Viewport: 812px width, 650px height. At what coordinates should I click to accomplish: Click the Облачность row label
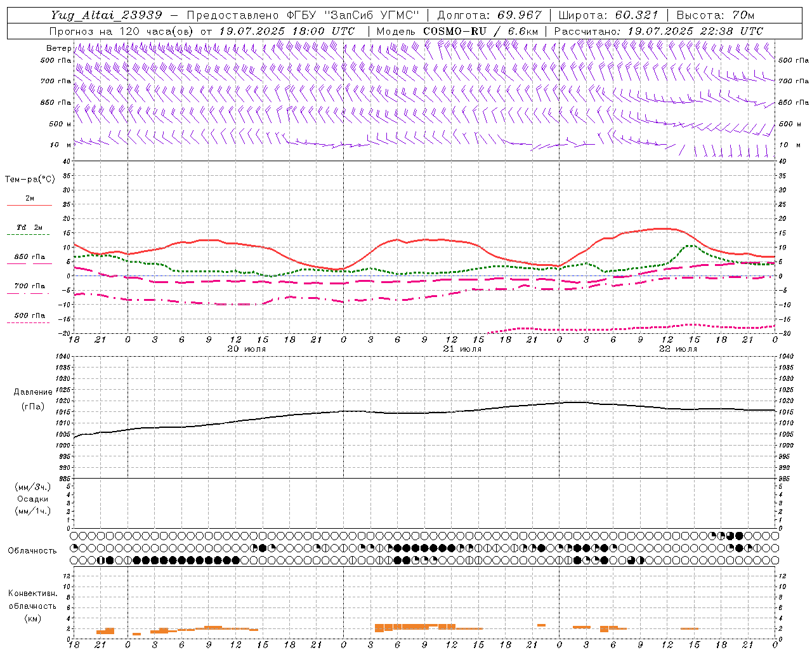32,550
